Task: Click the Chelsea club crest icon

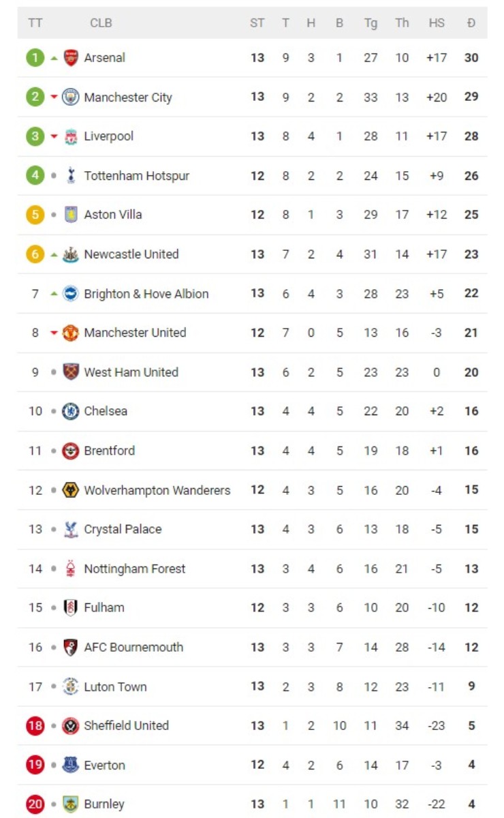Action: tap(71, 411)
